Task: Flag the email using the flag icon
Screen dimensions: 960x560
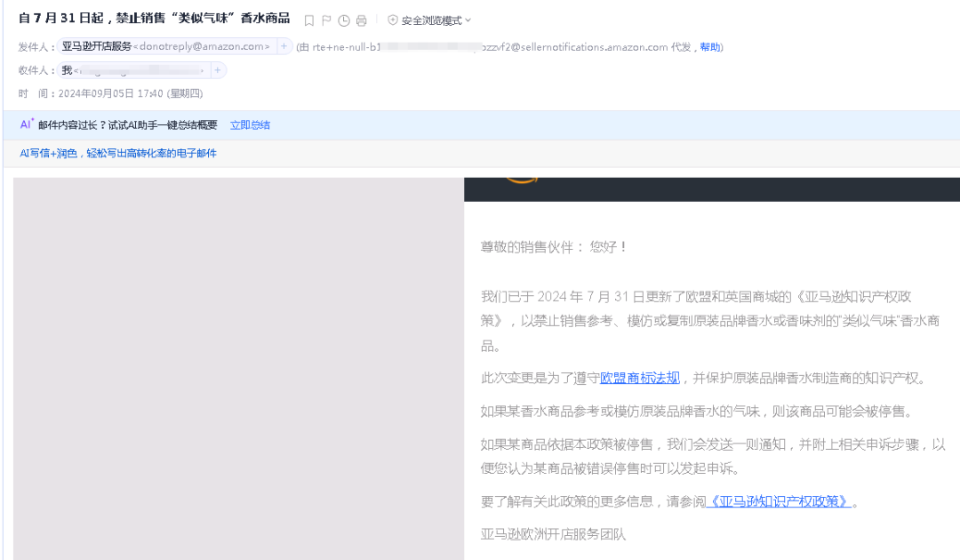Action: click(326, 20)
